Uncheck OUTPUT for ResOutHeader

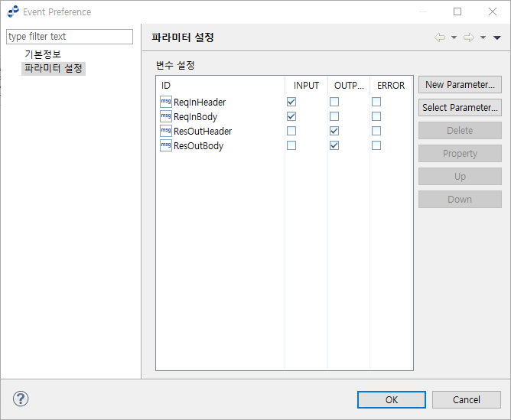point(334,131)
